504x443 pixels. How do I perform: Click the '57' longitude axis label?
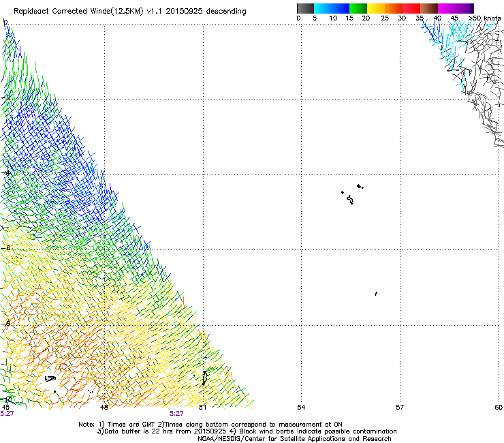(400, 408)
